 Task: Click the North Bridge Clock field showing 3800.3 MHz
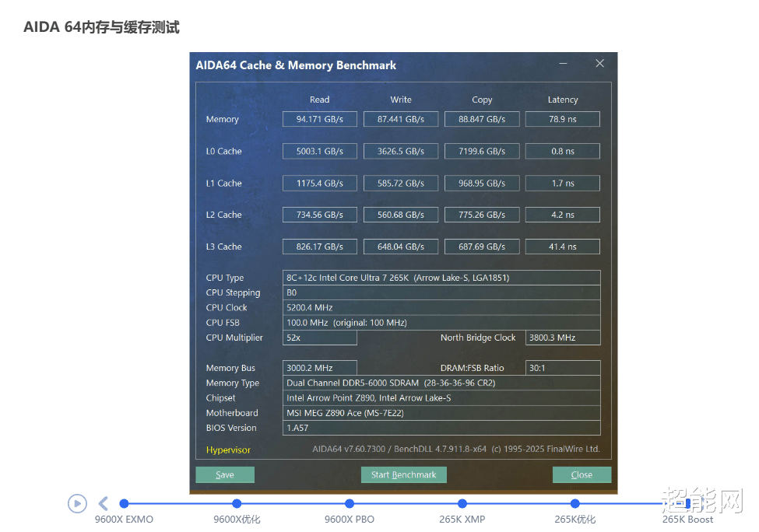click(562, 338)
